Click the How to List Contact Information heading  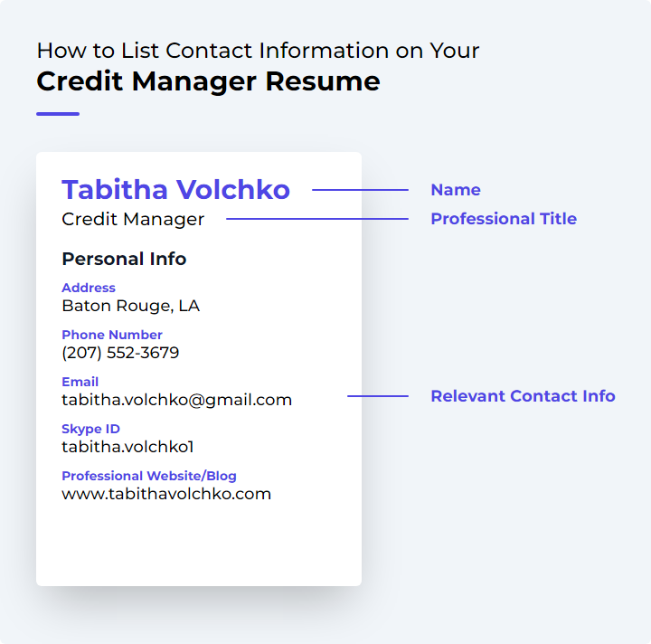(258, 51)
